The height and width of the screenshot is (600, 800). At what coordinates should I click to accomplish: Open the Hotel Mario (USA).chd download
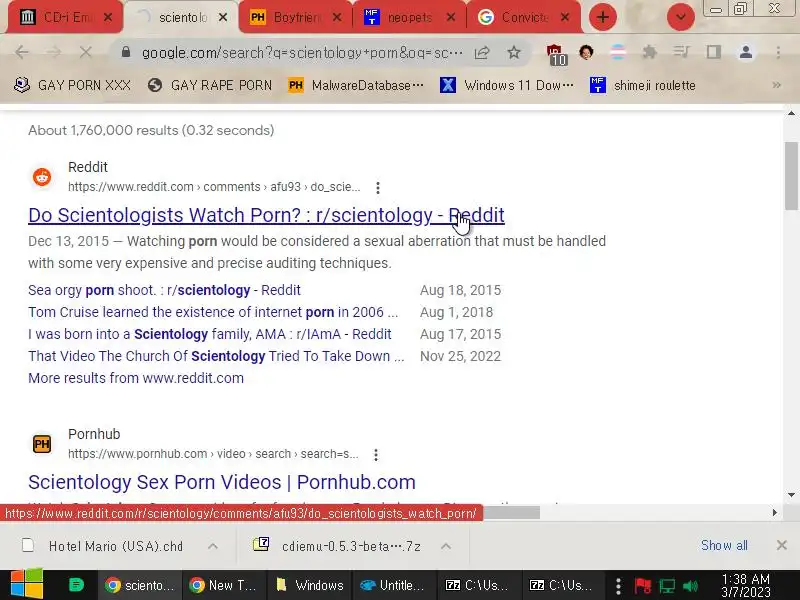105,546
